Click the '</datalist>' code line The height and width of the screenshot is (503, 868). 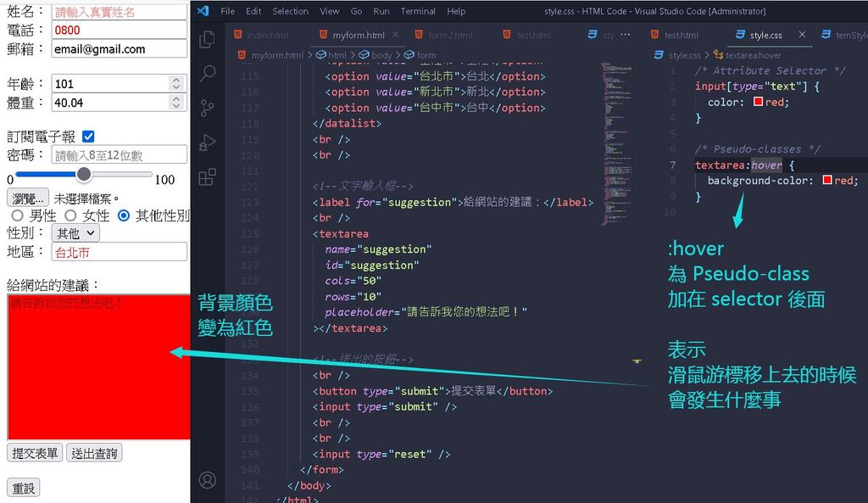pos(347,123)
